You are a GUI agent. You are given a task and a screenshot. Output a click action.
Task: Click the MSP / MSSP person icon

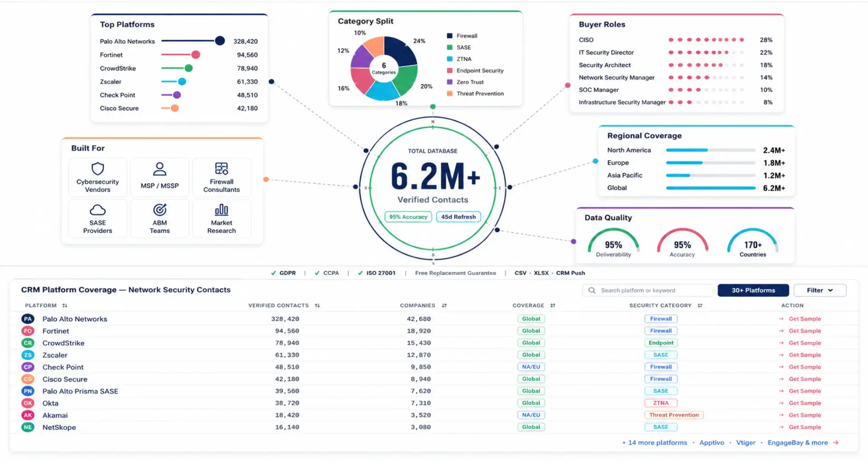pos(160,169)
